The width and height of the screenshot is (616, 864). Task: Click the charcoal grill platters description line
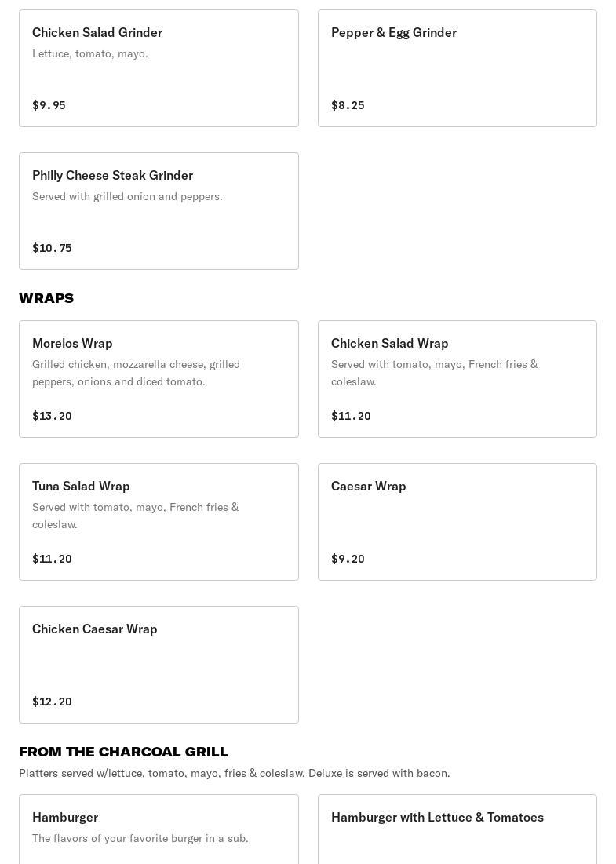click(234, 773)
